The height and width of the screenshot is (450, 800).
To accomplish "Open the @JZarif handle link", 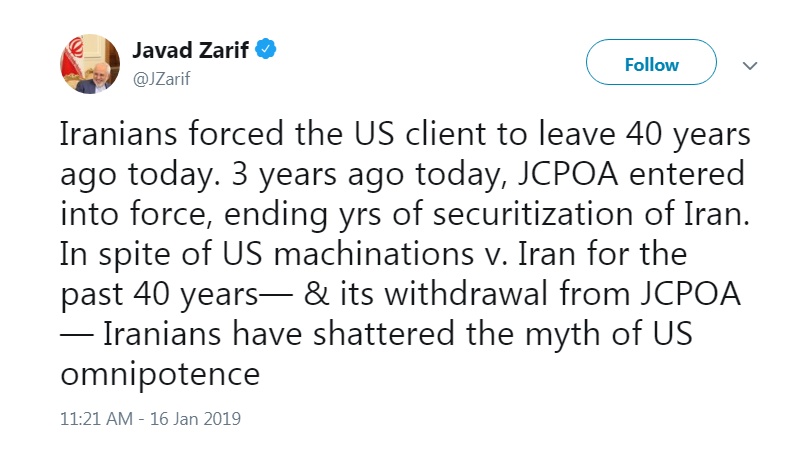I will click(x=160, y=76).
